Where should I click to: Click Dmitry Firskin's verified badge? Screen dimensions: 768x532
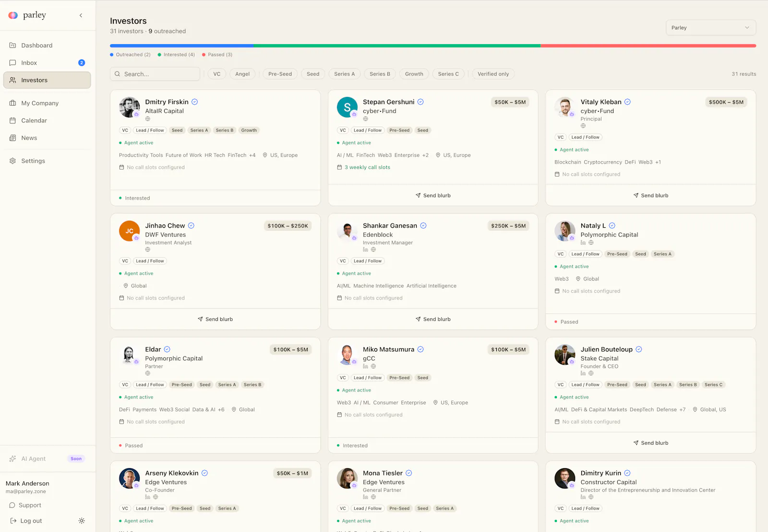pyautogui.click(x=195, y=102)
